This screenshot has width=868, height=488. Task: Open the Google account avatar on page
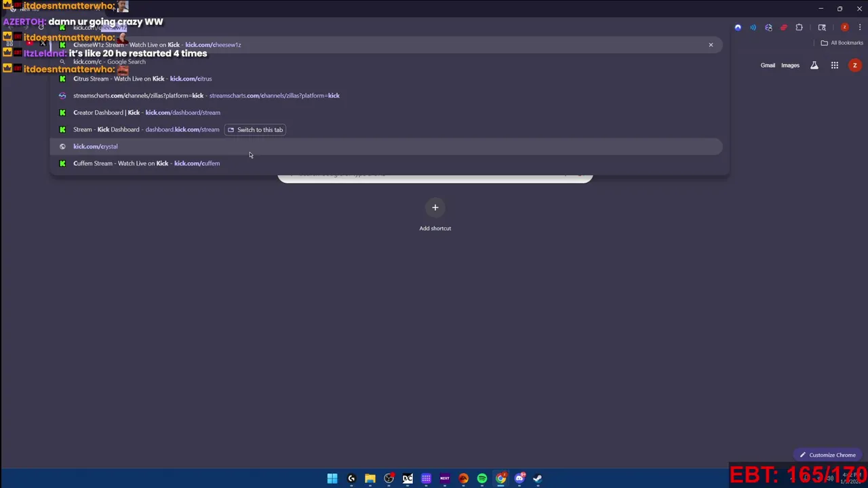(855, 66)
